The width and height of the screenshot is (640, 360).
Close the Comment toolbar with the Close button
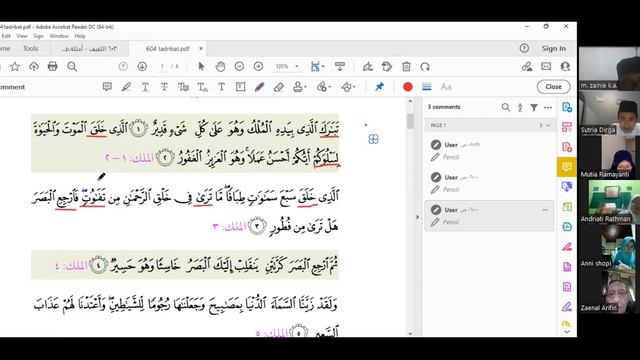(x=553, y=87)
